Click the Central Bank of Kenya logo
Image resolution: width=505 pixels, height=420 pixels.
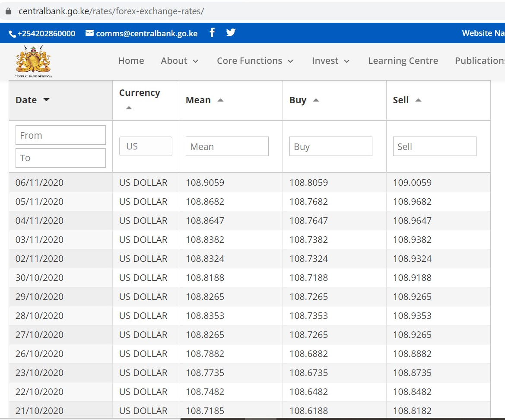tap(33, 61)
